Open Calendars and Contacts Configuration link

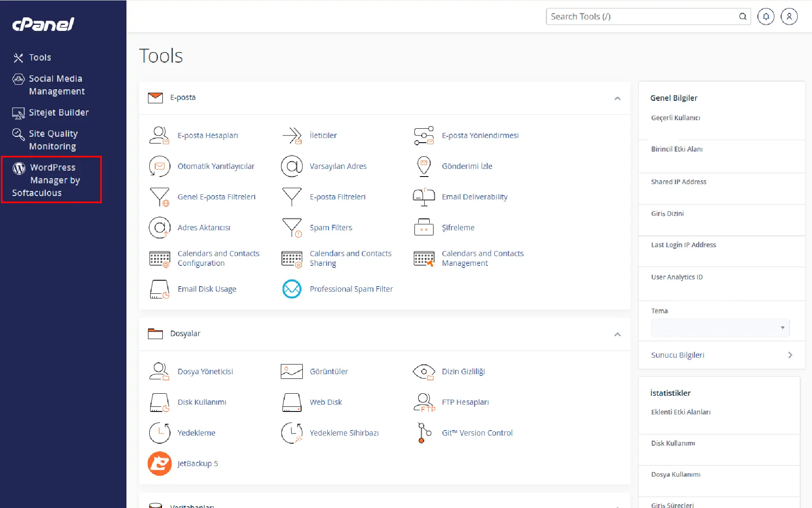click(218, 258)
